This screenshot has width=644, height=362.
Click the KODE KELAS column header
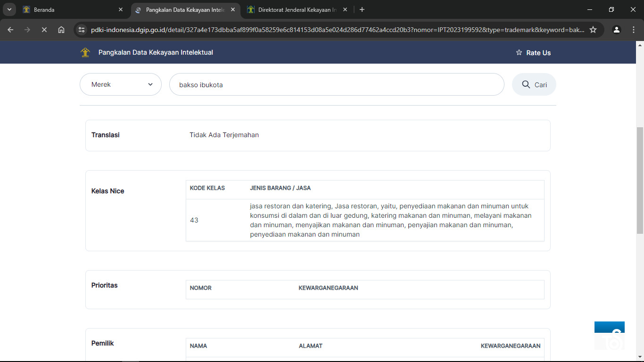pyautogui.click(x=207, y=188)
